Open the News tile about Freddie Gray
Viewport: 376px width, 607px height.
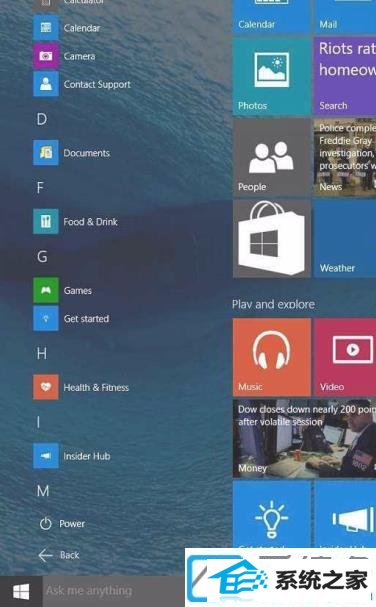[345, 158]
